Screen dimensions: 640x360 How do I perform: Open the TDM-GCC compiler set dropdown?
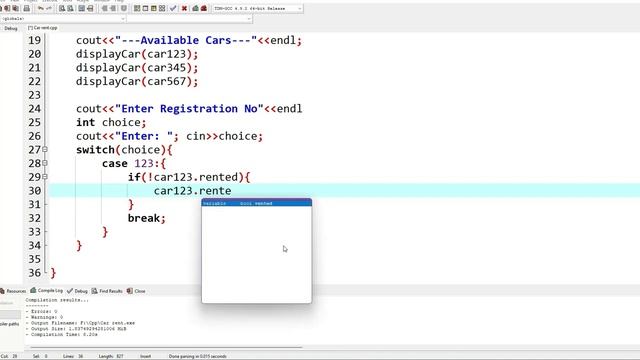[x=258, y=9]
